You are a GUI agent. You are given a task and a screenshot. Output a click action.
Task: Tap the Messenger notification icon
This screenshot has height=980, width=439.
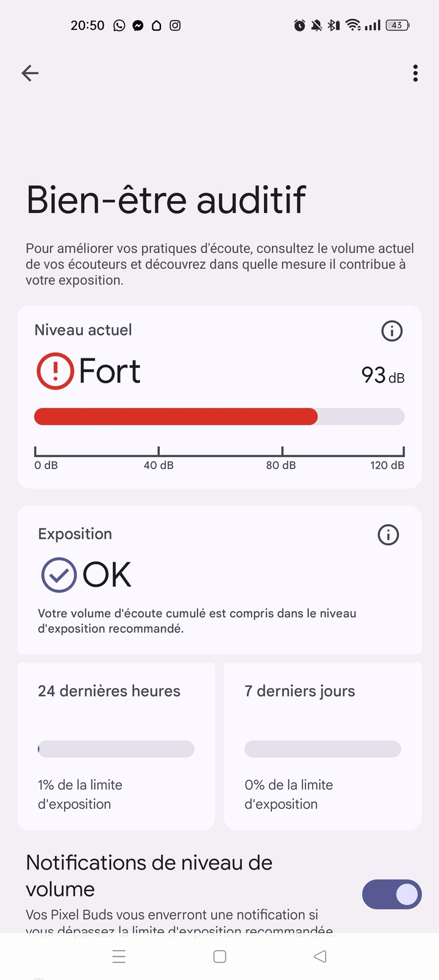coord(138,26)
